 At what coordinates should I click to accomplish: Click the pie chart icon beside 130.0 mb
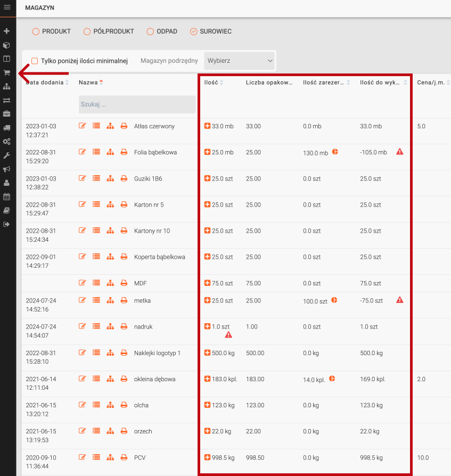335,152
